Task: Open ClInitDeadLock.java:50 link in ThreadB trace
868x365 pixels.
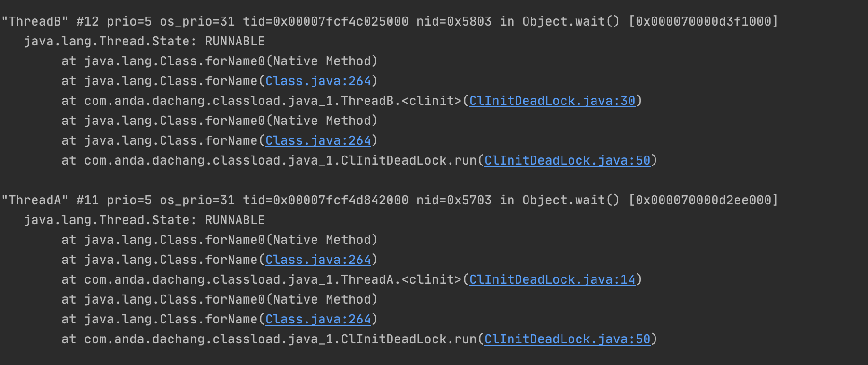Action: tap(567, 160)
